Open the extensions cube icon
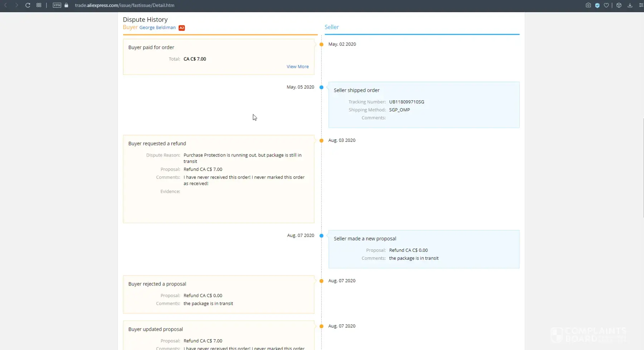Screen dimensions: 644x350 (619, 5)
